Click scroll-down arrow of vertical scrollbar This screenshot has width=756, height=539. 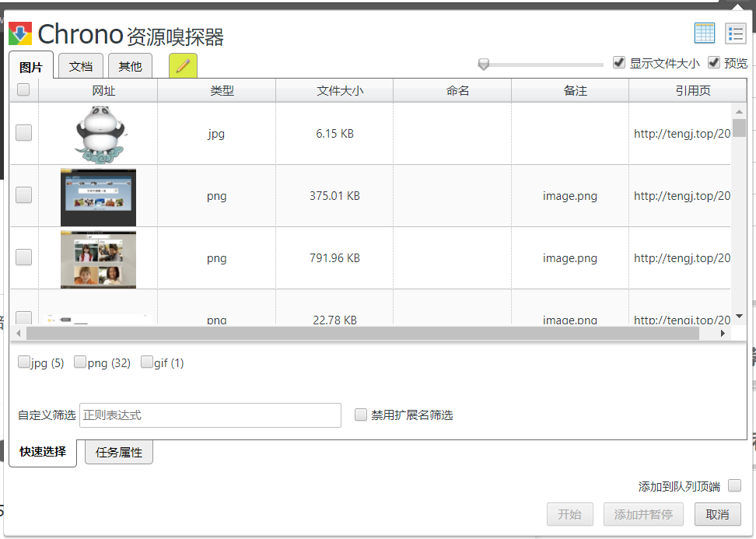[x=739, y=317]
